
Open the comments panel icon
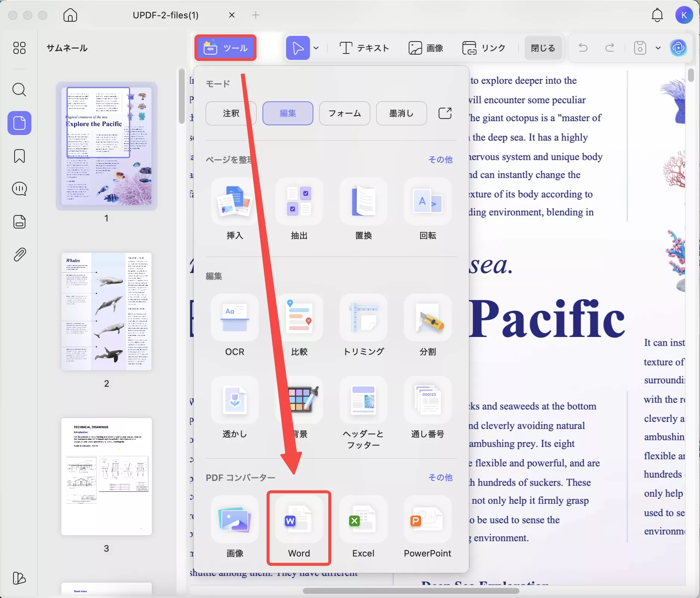pos(19,189)
